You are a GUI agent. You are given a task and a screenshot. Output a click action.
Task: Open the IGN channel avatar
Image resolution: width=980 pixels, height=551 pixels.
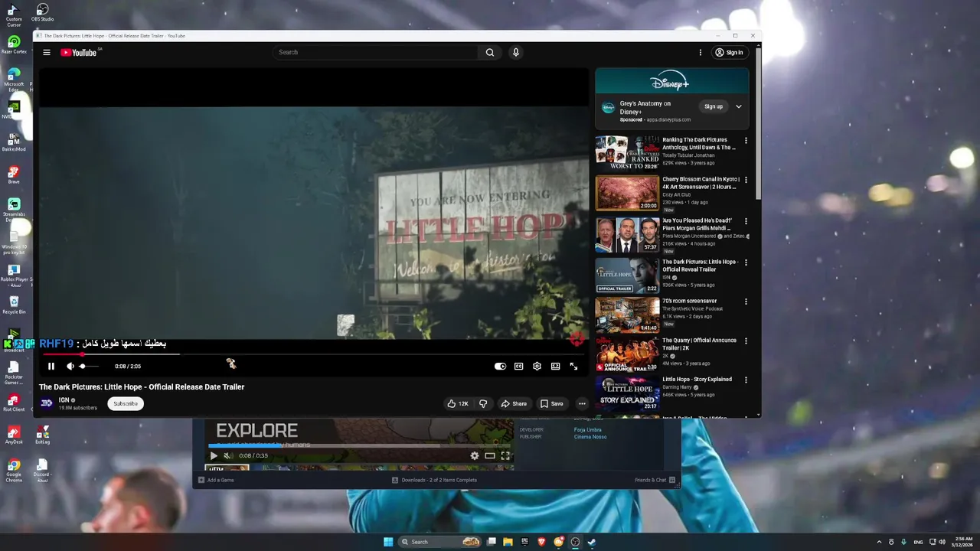pos(47,403)
